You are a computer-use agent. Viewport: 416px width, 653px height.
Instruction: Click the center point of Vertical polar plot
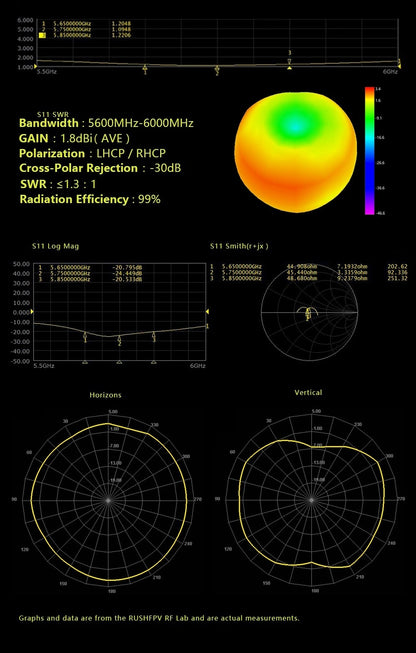click(311, 500)
